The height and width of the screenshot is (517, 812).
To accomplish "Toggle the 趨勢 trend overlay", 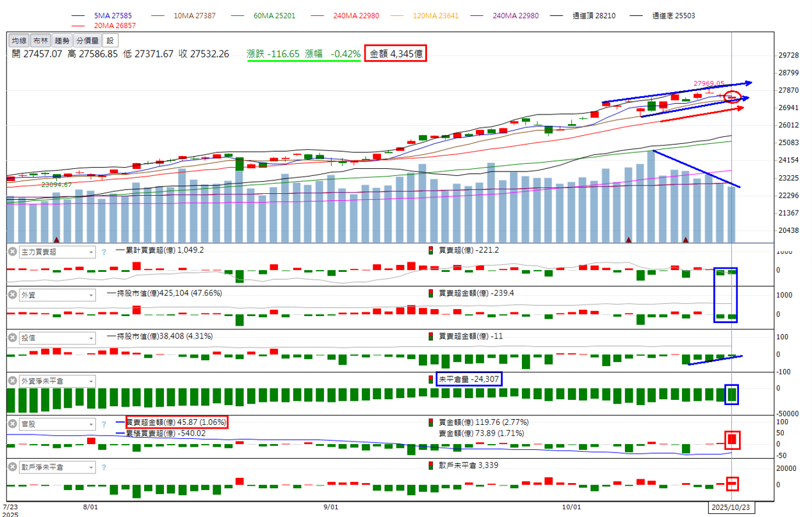I will pos(61,40).
